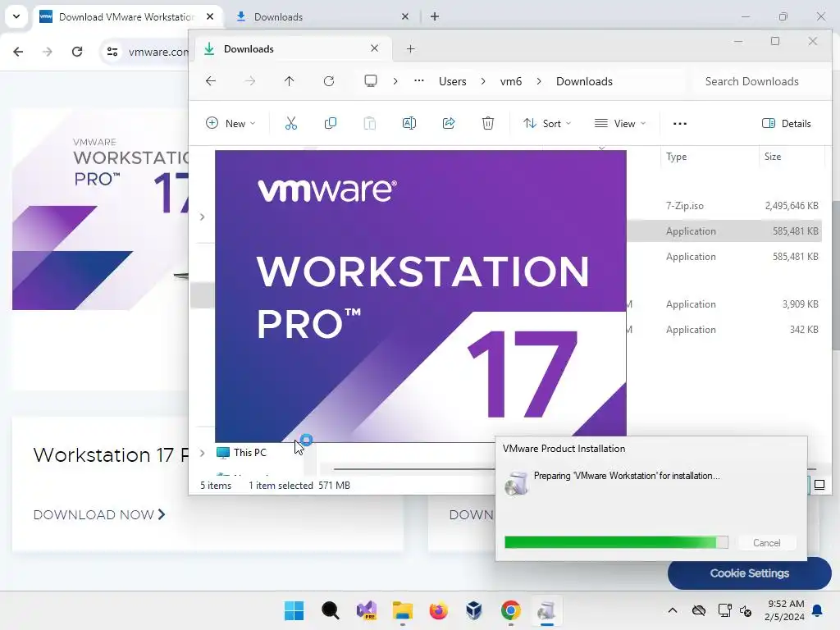This screenshot has height=630, width=840.
Task: Open VirtualBox from the taskbar
Action: [x=474, y=610]
